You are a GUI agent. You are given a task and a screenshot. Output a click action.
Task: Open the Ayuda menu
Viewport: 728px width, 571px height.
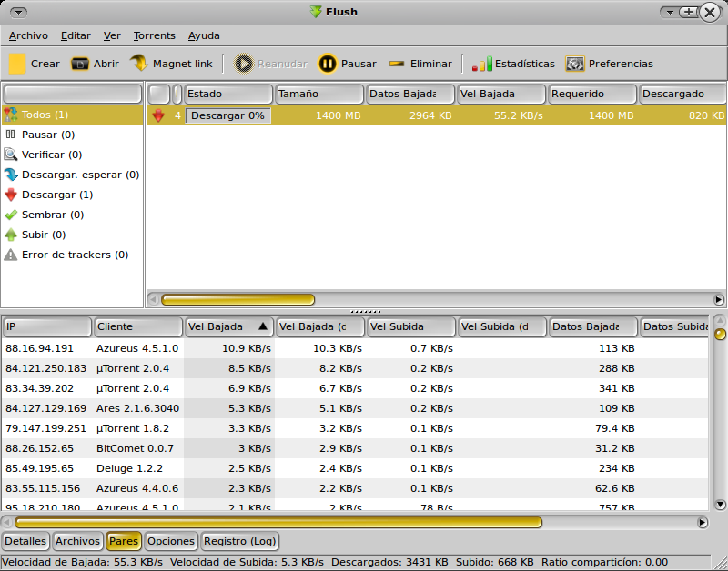tap(204, 35)
